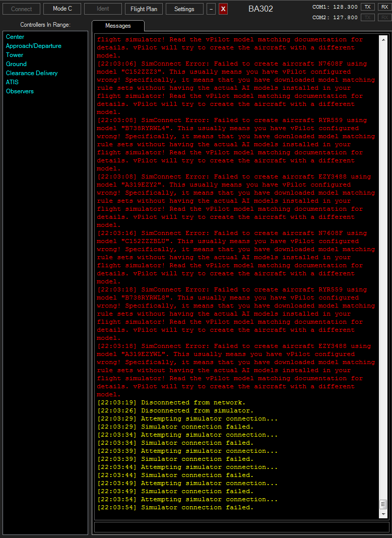The height and width of the screenshot is (538, 392).
Task: Select the Approach/Departure controller category
Action: (34, 46)
